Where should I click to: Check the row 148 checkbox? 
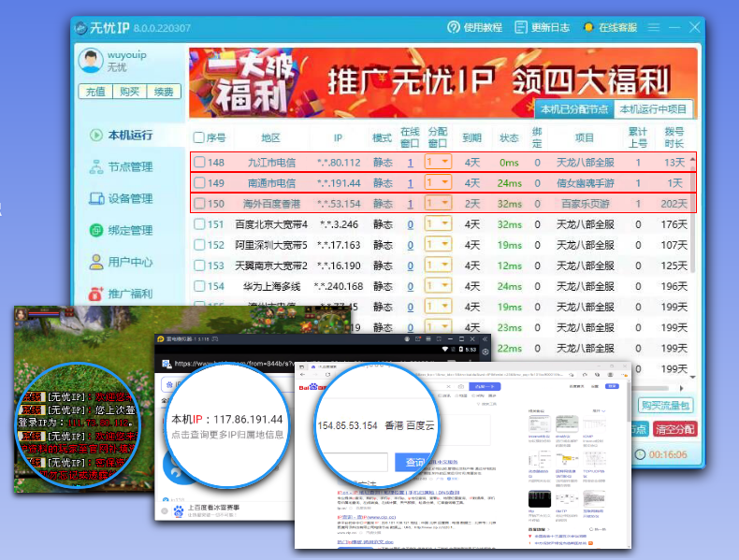coord(200,162)
